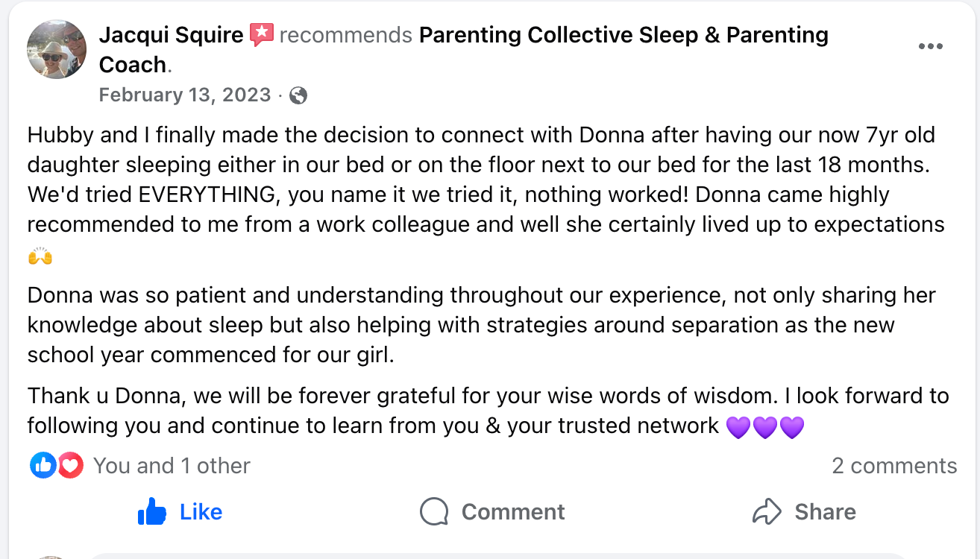Viewport: 980px width, 559px height.
Task: Open Parenting Collective Sleep & Parenting Coach page
Action: point(623,35)
